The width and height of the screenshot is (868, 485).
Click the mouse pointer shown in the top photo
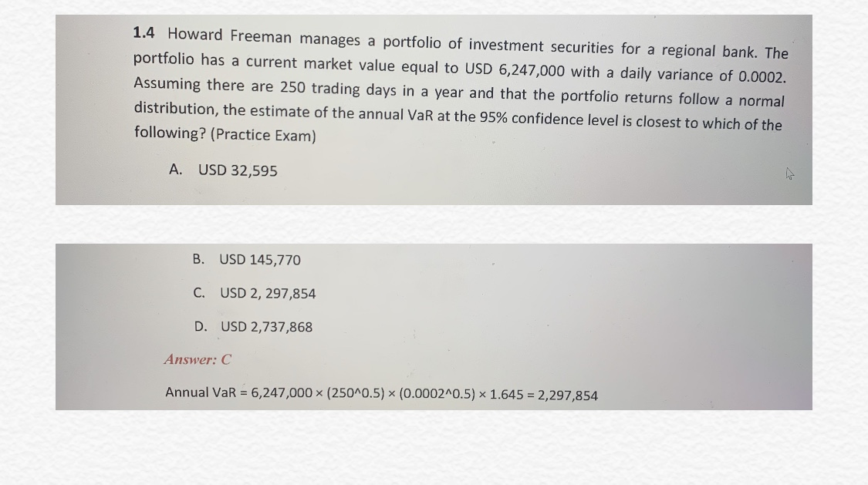tap(789, 173)
